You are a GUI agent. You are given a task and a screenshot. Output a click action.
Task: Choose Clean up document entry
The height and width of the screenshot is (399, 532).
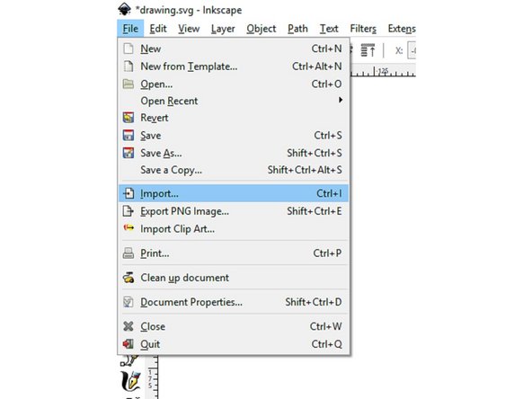[234, 278]
